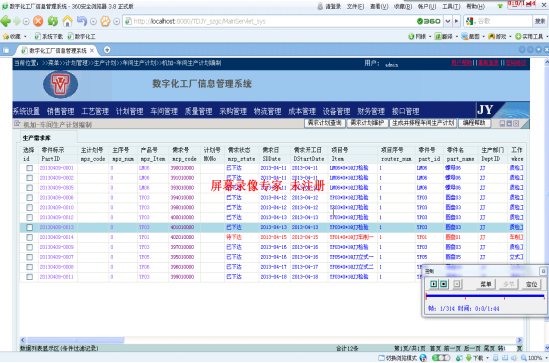
Task: Open the 文件(F) browser menu
Action: [356, 6]
